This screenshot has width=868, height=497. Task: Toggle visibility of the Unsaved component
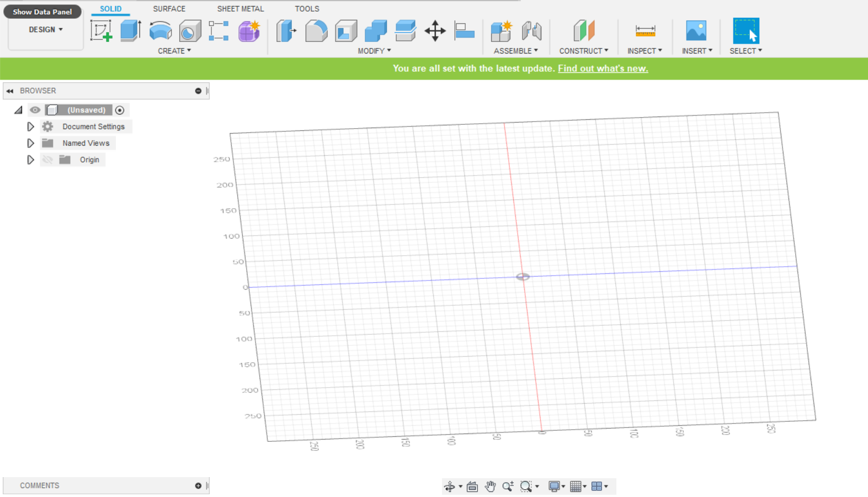pyautogui.click(x=35, y=110)
